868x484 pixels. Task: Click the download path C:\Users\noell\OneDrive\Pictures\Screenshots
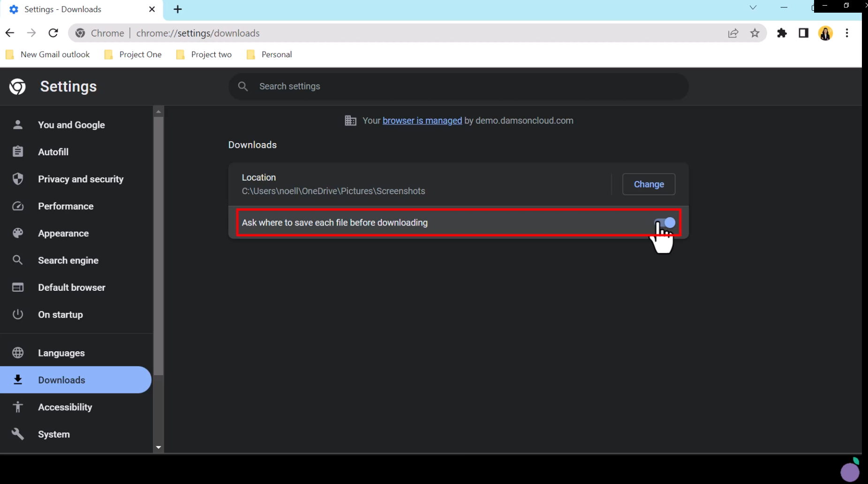coord(333,191)
